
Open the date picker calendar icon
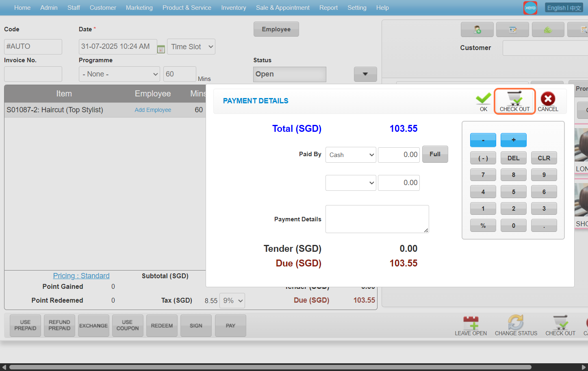pos(161,49)
